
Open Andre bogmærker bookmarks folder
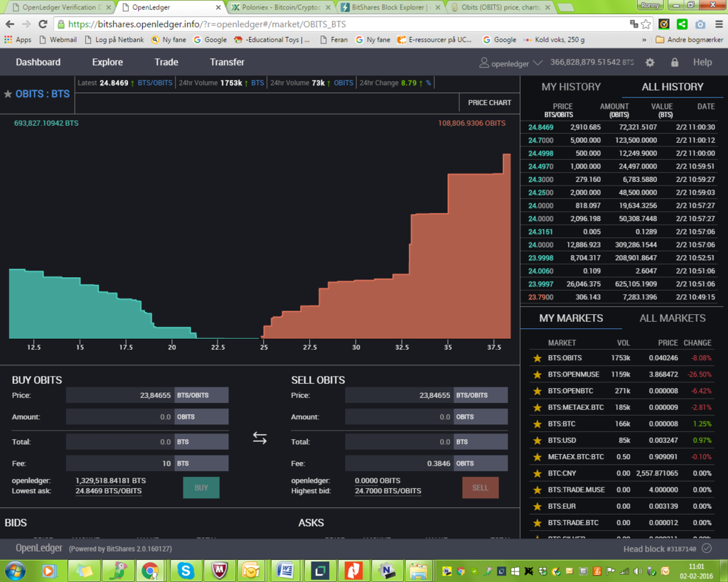click(x=689, y=40)
